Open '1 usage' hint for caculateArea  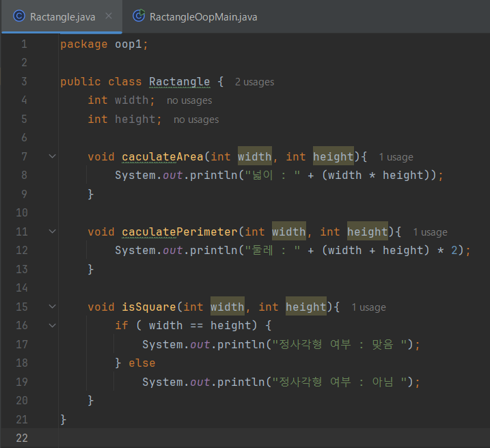tap(396, 157)
